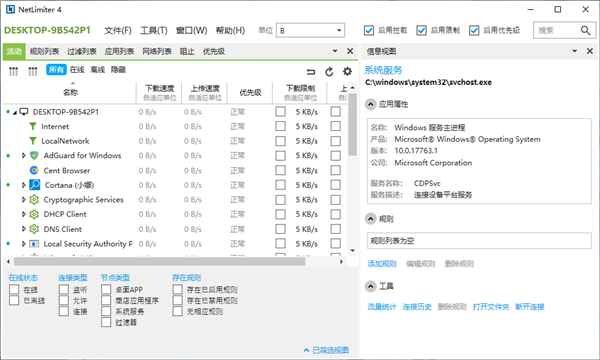Click the LocalNetwork filter funnel icon

click(33, 141)
